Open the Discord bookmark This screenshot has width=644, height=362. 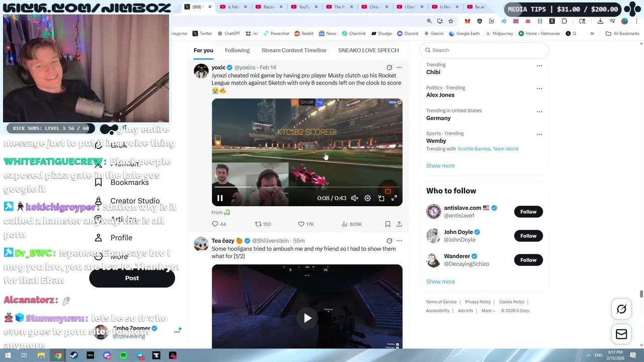407,34
